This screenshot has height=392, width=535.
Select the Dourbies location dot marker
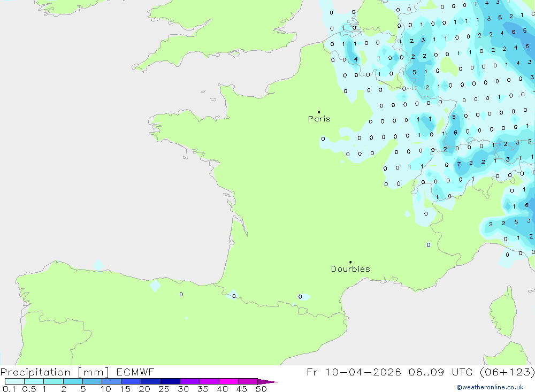point(350,262)
